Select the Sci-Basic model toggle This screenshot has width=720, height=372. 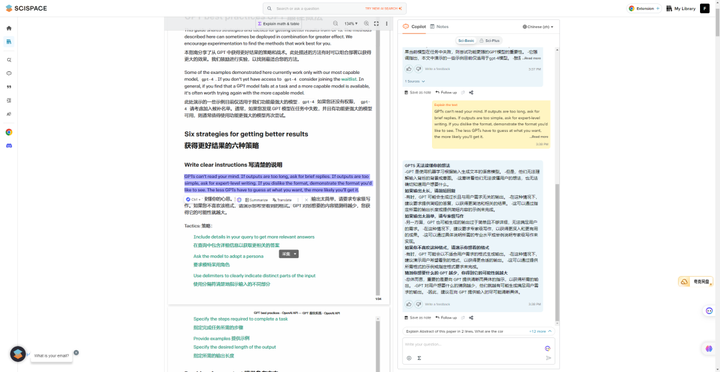click(466, 40)
